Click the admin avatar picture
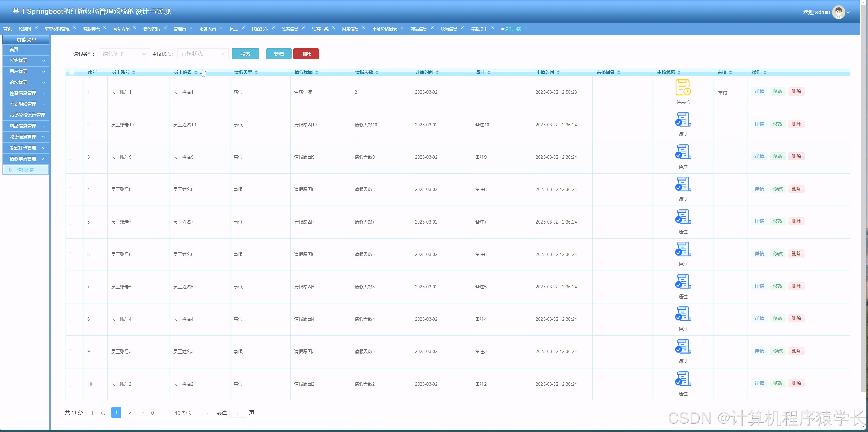 (x=838, y=12)
